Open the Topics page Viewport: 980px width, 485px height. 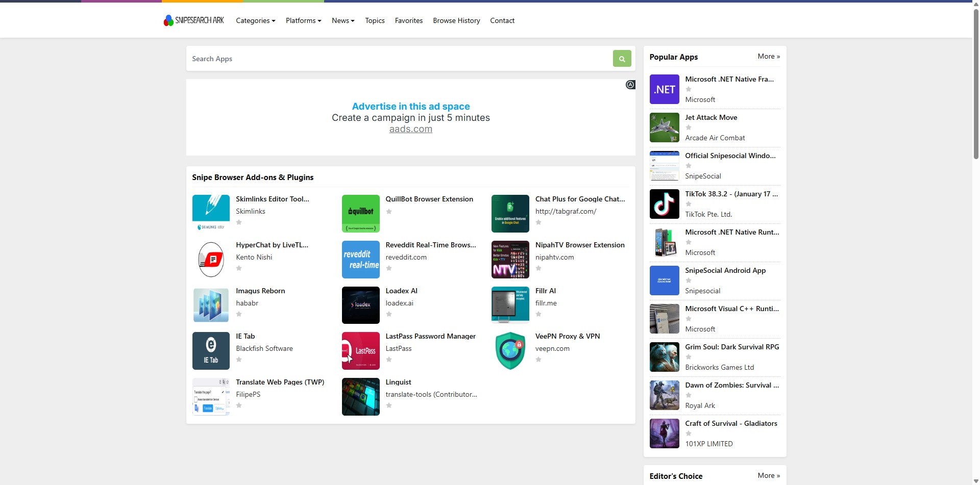pos(375,20)
